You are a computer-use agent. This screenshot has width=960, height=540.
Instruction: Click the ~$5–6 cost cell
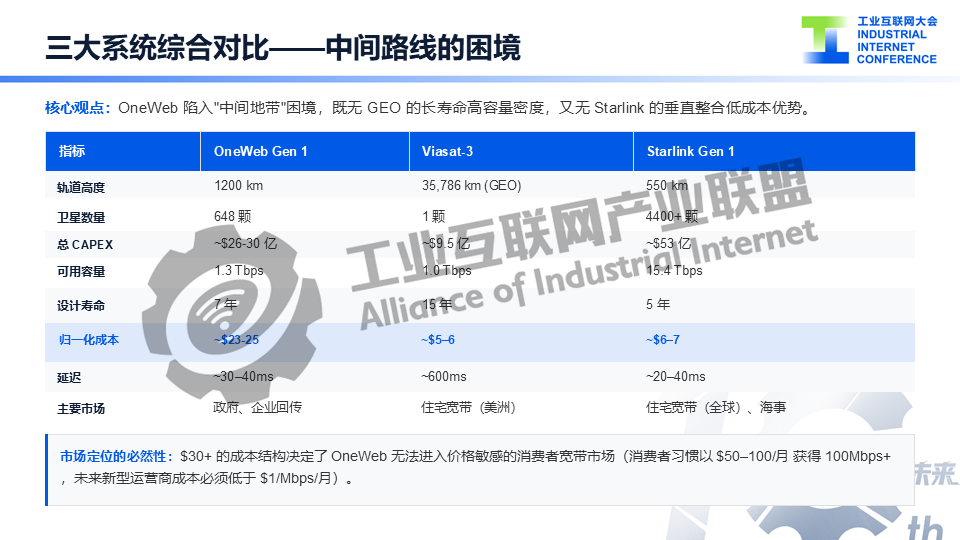(438, 340)
